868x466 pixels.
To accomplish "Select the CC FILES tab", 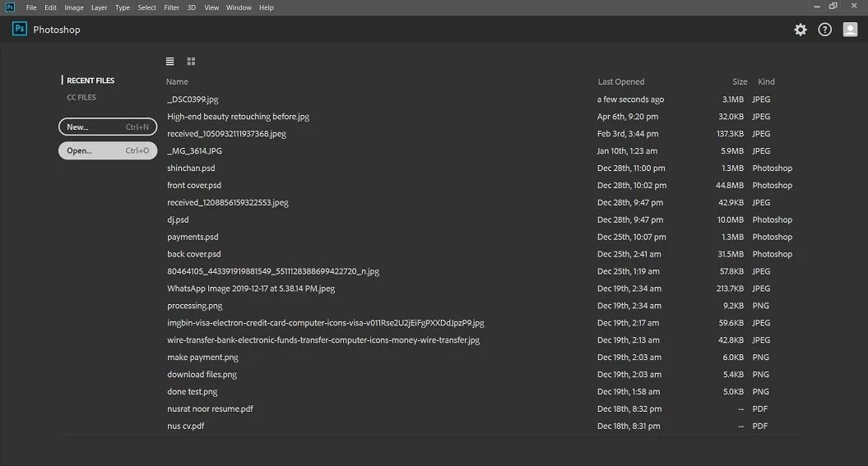I will 81,97.
